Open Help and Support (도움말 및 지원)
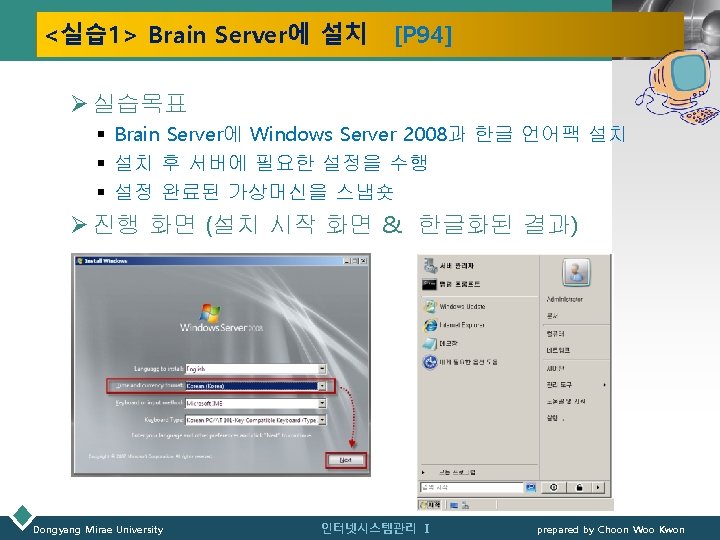Screen dimensions: 720x540 click(x=566, y=401)
